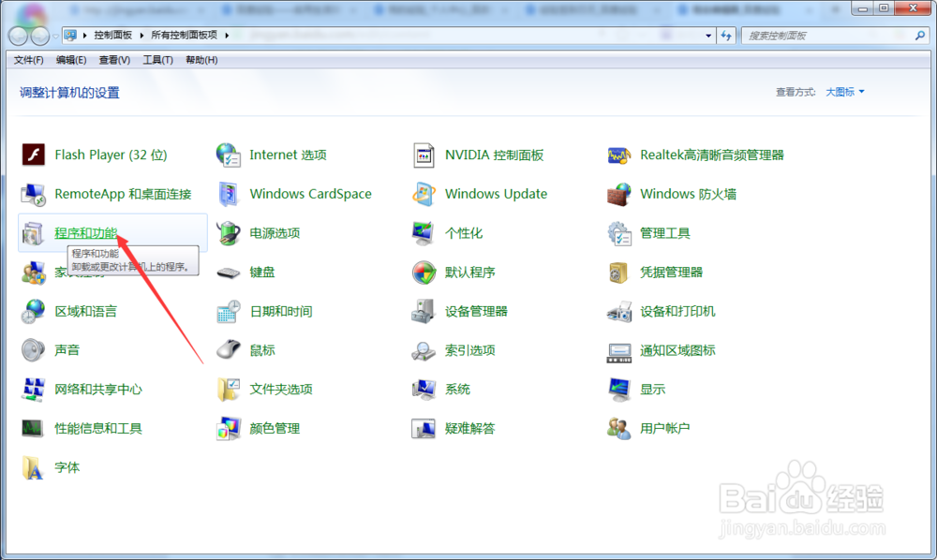Click the Windows 防火墙 brick wall icon
Screen dimensions: 937x560
click(618, 194)
